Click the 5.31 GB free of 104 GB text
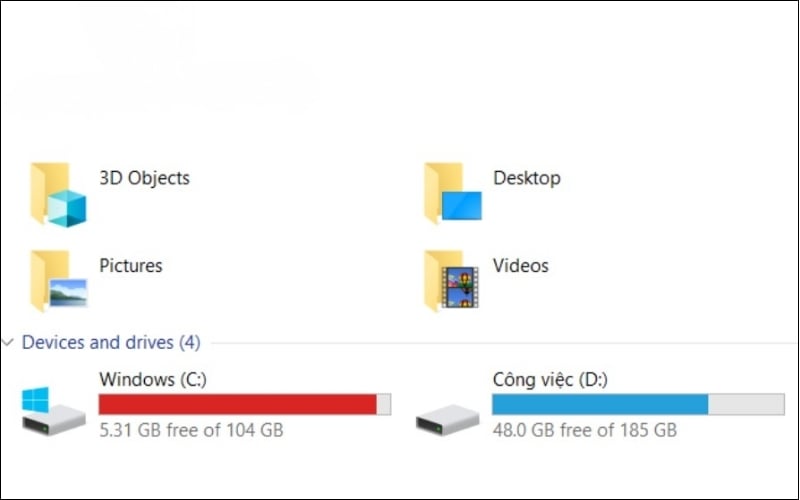The height and width of the screenshot is (500, 800). pyautogui.click(x=191, y=430)
